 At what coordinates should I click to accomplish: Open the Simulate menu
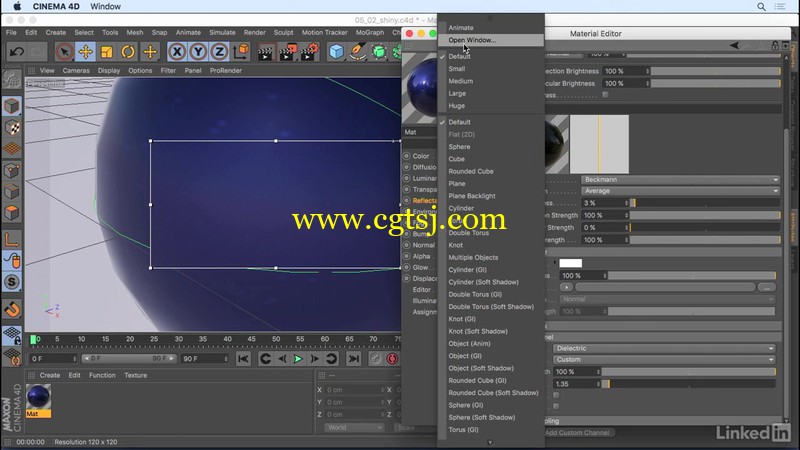(x=222, y=32)
